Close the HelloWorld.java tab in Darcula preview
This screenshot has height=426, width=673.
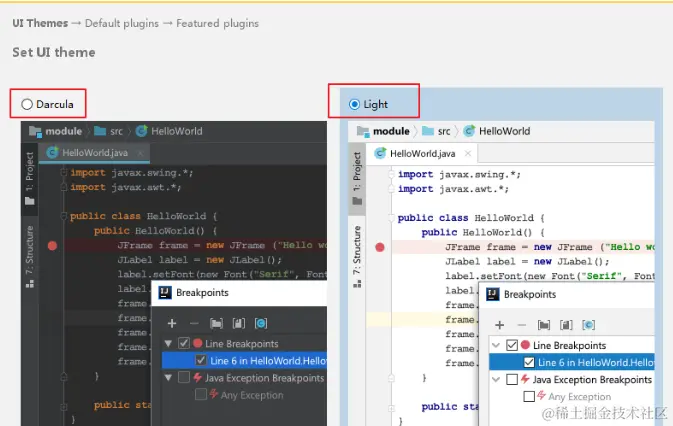140,153
